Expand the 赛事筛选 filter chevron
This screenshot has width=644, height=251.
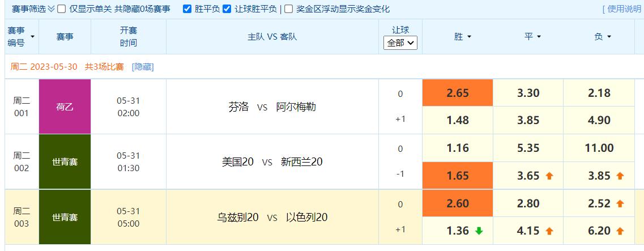click(x=51, y=9)
